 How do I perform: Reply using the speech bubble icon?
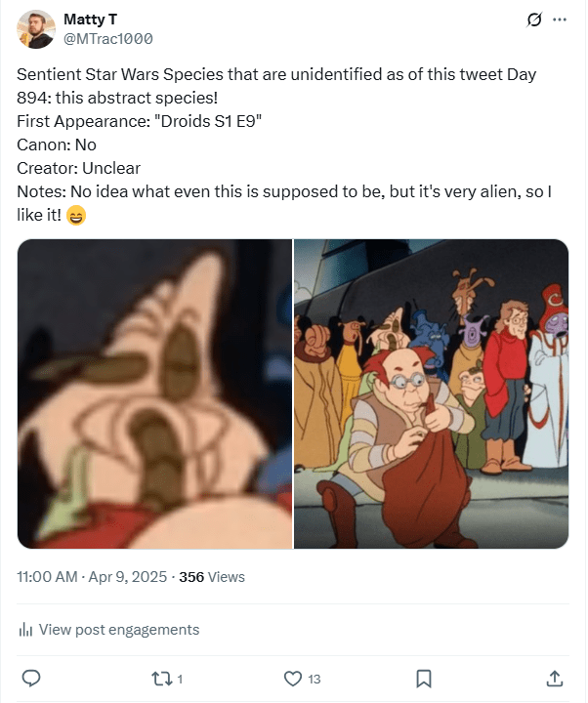[x=30, y=678]
